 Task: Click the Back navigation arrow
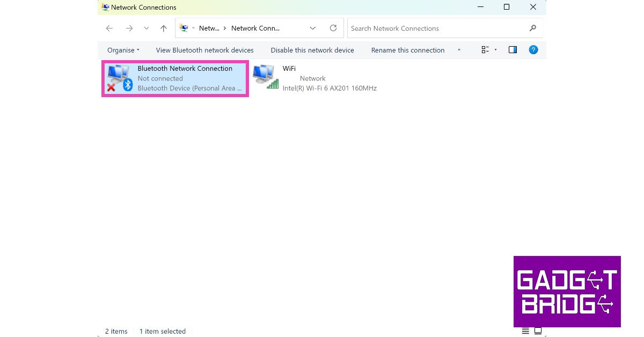pos(109,28)
